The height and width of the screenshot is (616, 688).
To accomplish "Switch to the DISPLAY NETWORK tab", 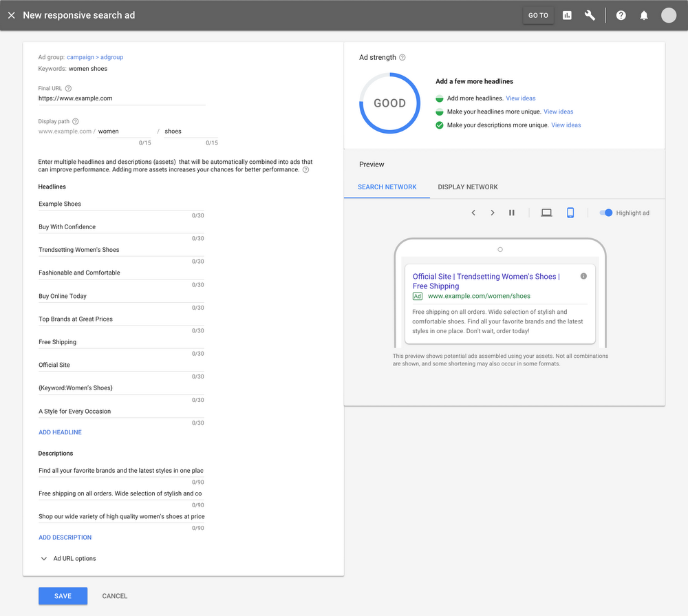I will (468, 187).
